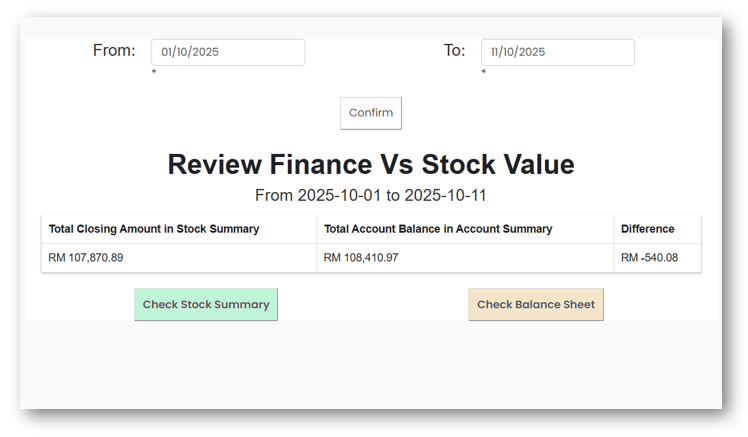Click the To date input field
The image size is (748, 437).
click(x=558, y=52)
